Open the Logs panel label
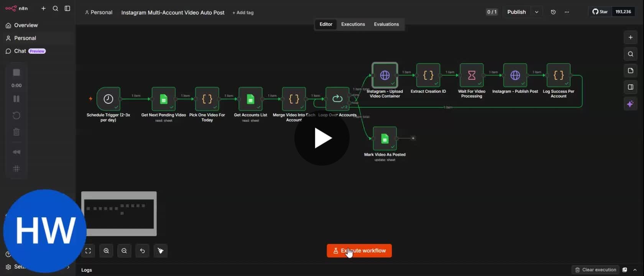 (87, 270)
